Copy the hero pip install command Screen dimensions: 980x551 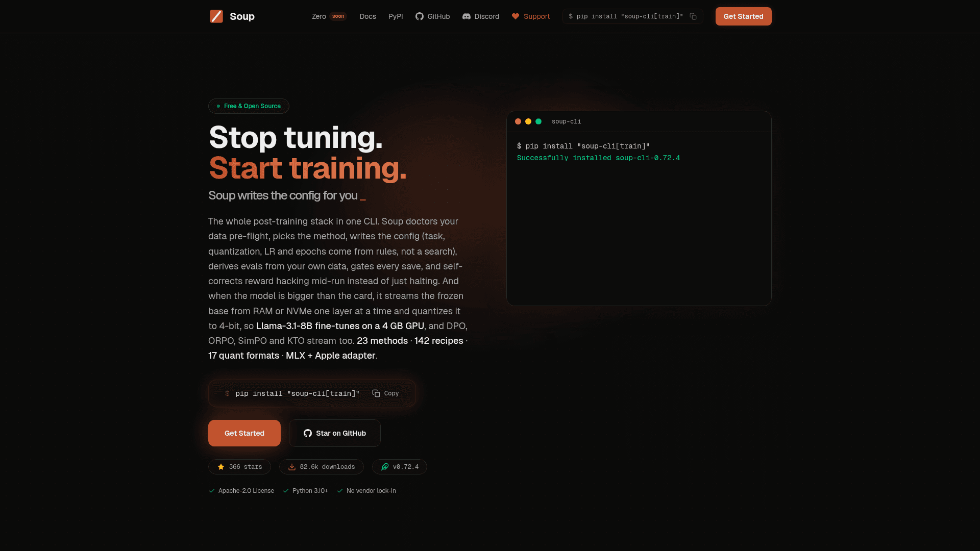(x=386, y=393)
